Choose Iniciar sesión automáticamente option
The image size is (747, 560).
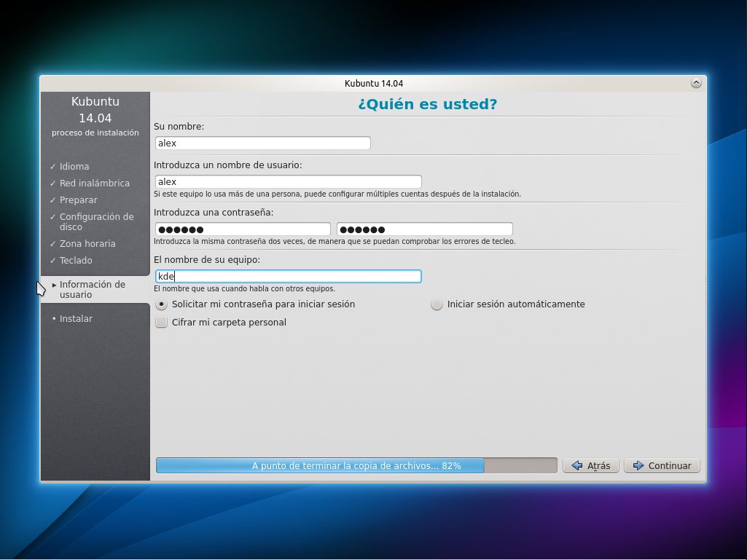pos(508,304)
